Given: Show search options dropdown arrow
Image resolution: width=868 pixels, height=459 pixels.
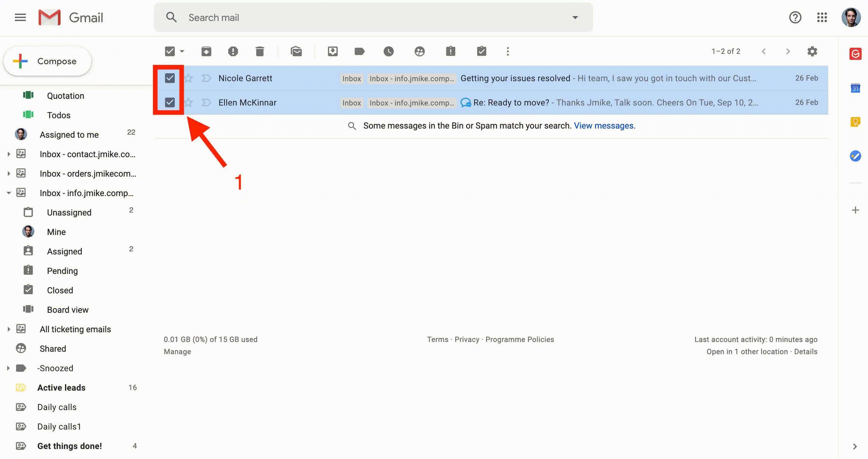Looking at the screenshot, I should pyautogui.click(x=575, y=18).
